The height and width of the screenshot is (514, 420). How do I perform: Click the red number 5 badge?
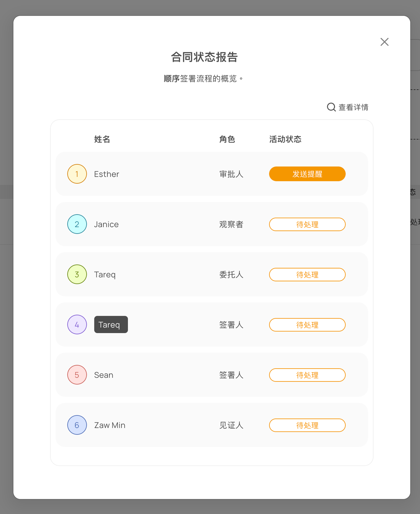77,375
